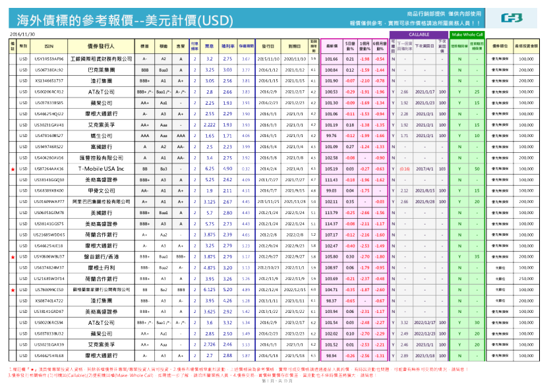Click coupon value 4.875
This screenshot has width=555, height=392.
(210, 268)
